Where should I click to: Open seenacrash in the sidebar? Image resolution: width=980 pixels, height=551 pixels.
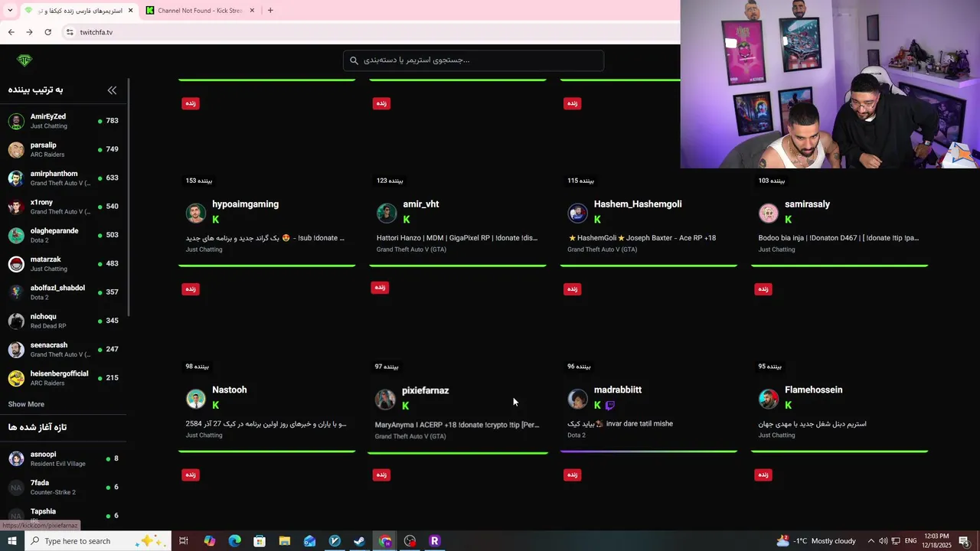coord(64,350)
